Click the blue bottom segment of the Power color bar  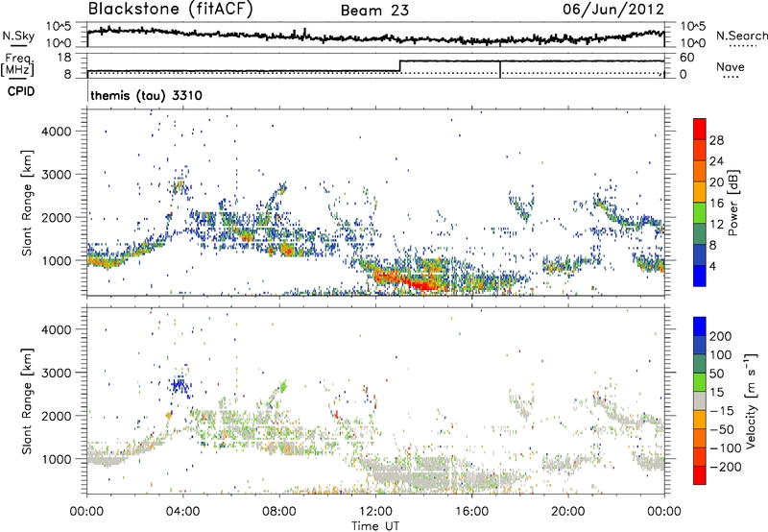(x=700, y=276)
